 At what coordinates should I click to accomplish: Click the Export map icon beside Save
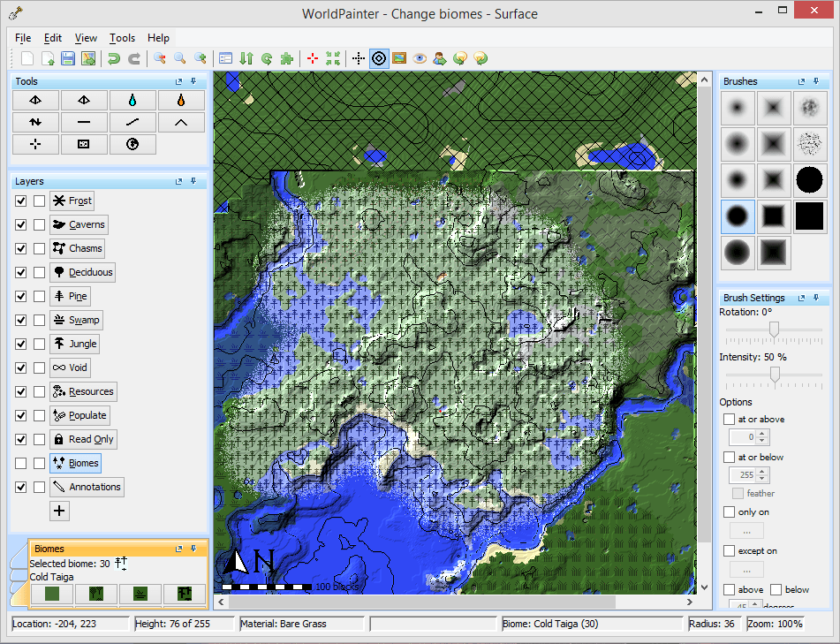[87, 58]
